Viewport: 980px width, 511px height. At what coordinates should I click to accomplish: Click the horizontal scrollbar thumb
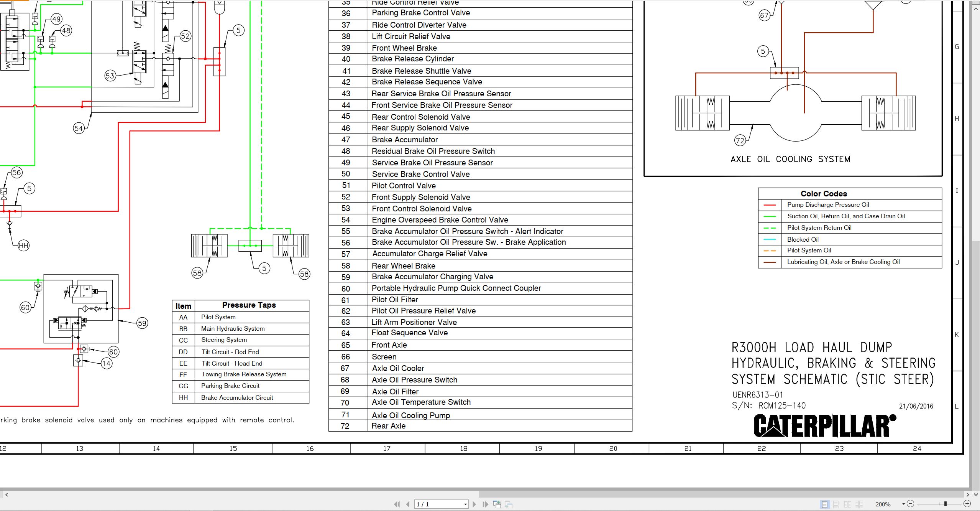coord(721,494)
